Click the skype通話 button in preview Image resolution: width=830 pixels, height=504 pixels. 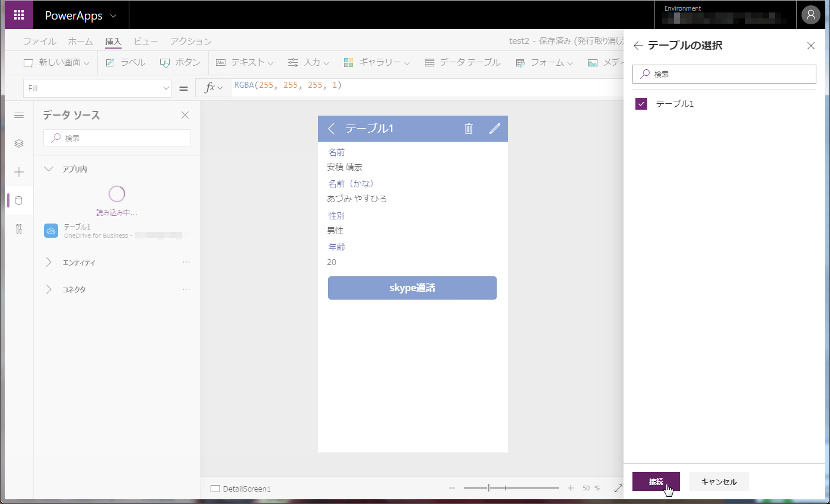point(412,288)
